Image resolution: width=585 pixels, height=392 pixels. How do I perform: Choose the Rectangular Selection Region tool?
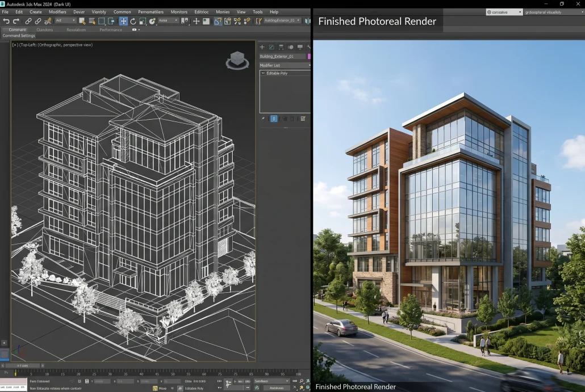coord(102,21)
